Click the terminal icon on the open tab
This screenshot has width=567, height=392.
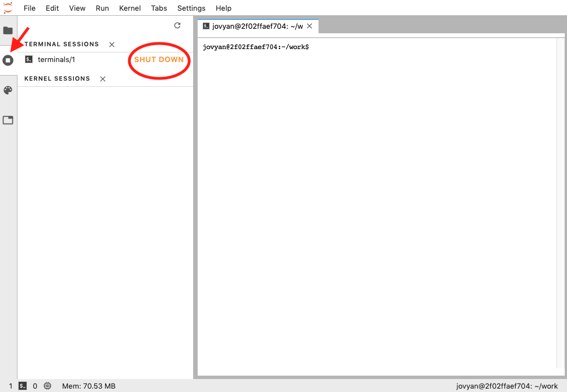pyautogui.click(x=206, y=26)
